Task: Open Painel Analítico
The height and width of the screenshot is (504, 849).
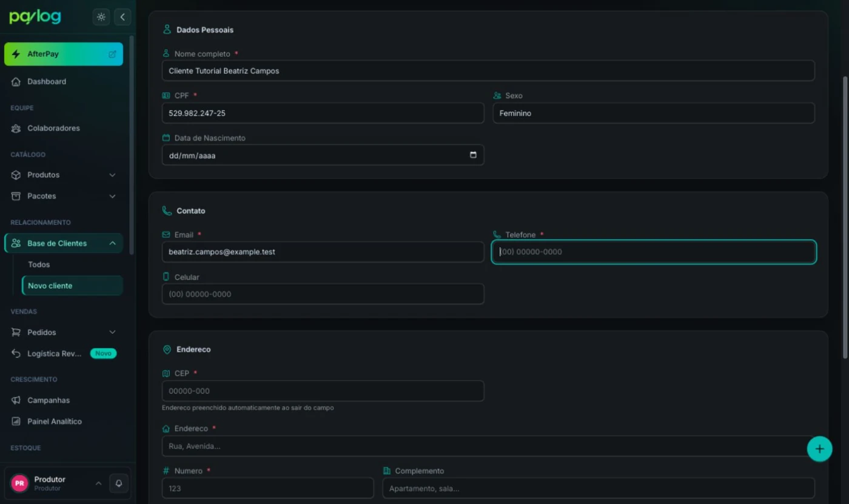Action: tap(64, 422)
